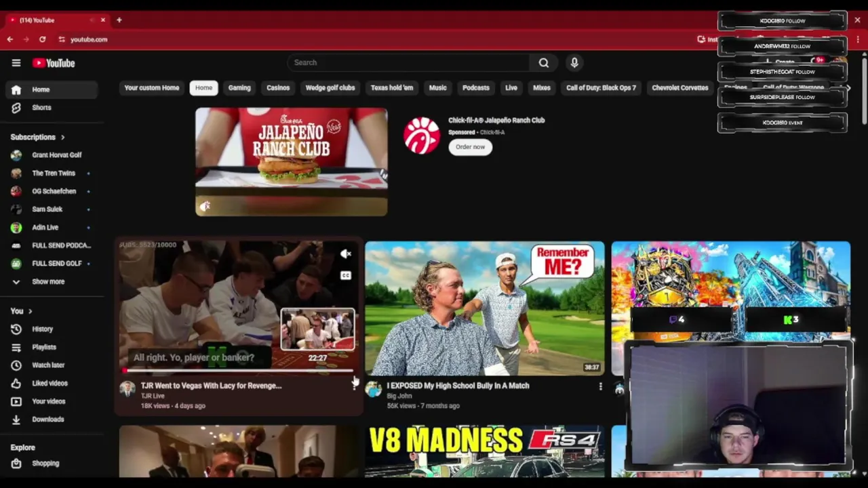Image resolution: width=868 pixels, height=488 pixels.
Task: Select the Gaming filter chip
Action: tap(239, 88)
